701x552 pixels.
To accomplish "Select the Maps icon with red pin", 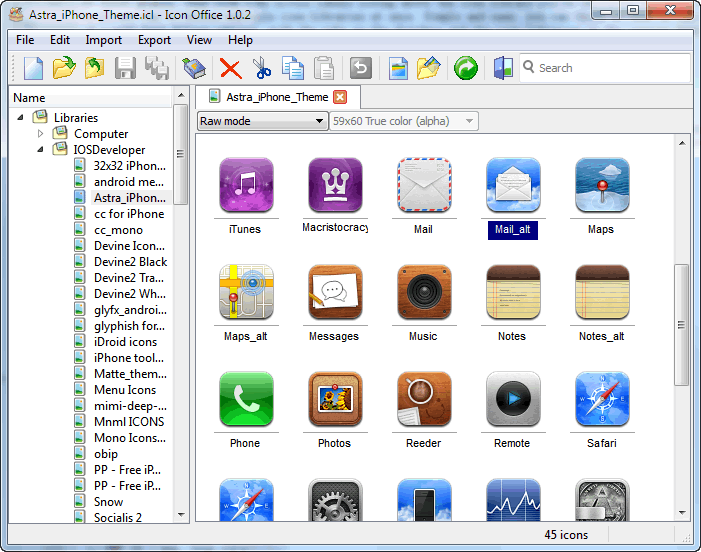I will coord(602,185).
